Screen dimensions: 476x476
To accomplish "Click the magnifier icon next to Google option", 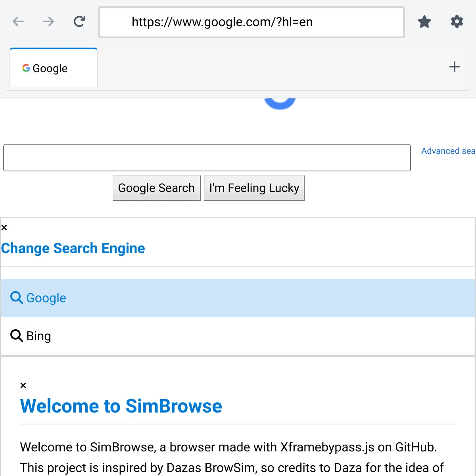I will coord(16,297).
